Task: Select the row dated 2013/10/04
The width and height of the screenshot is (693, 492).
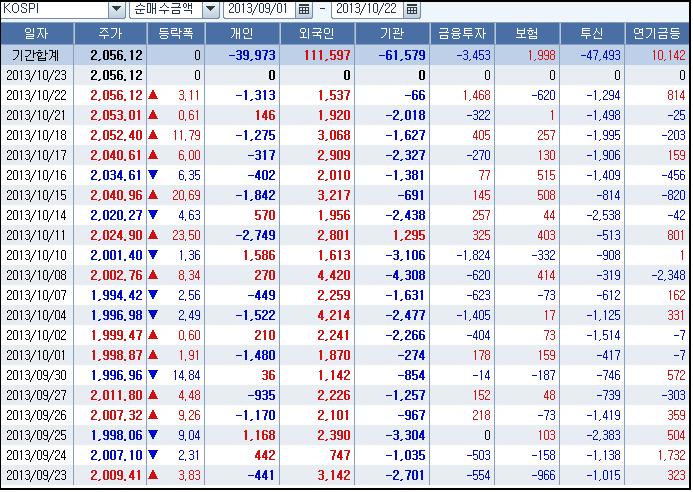Action: click(x=345, y=315)
